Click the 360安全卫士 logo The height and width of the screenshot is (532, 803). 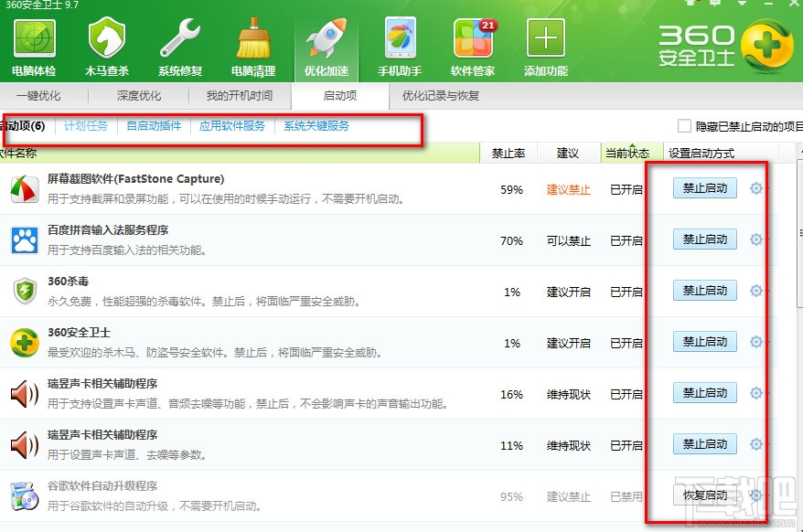[725, 47]
